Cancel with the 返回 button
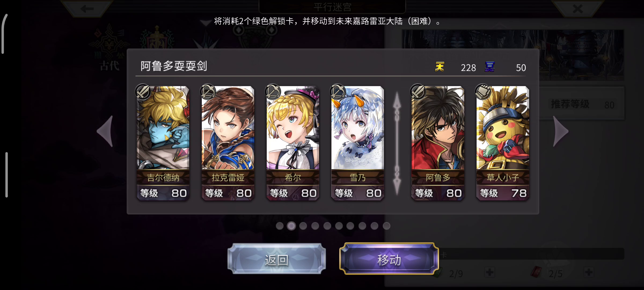Screen dimensions: 644x290 277,259
